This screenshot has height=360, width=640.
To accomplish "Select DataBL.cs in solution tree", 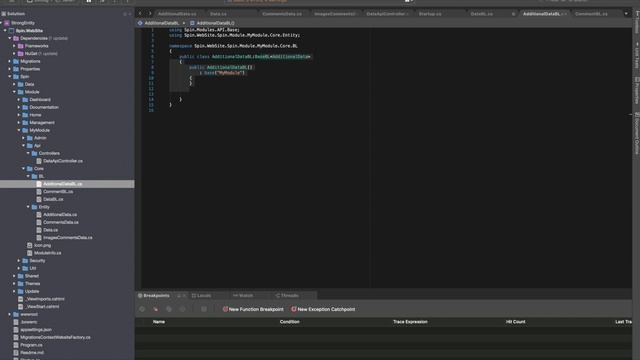I will click(53, 199).
